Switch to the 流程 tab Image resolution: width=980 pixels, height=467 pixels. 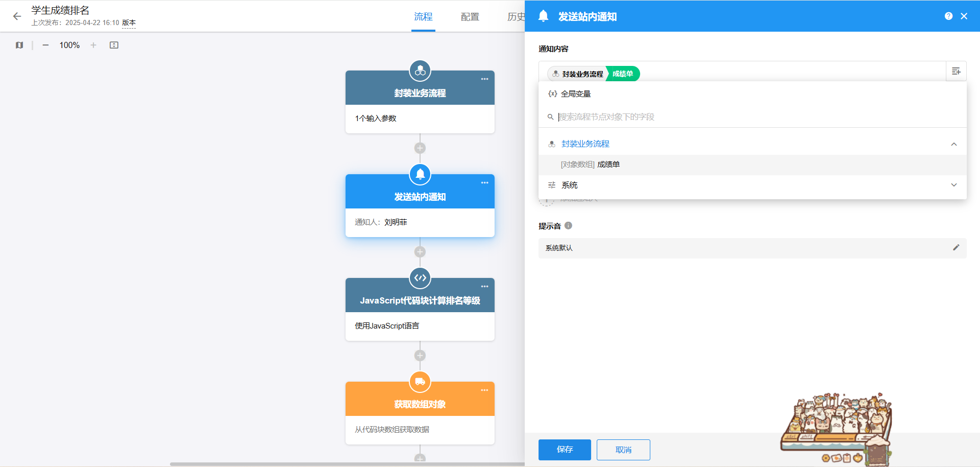tap(423, 17)
